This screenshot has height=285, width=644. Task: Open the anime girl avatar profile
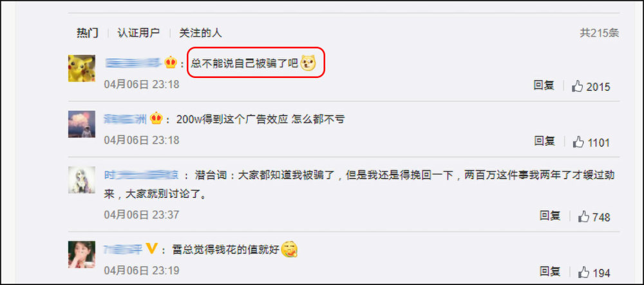coord(82,180)
